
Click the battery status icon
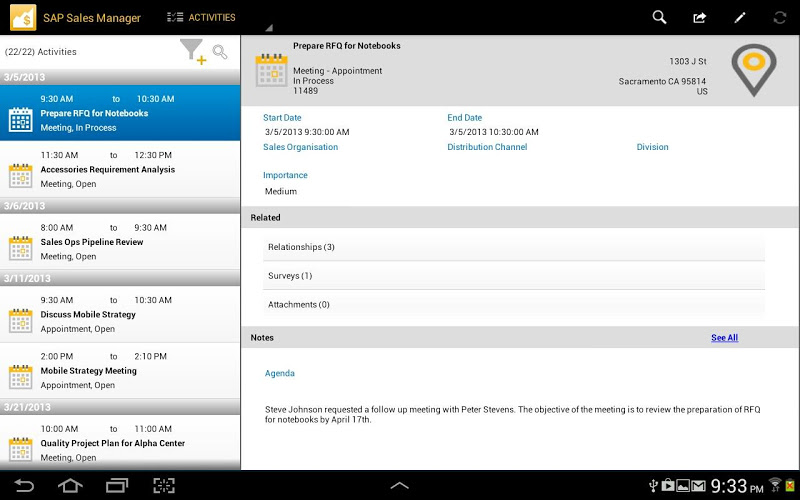click(790, 485)
